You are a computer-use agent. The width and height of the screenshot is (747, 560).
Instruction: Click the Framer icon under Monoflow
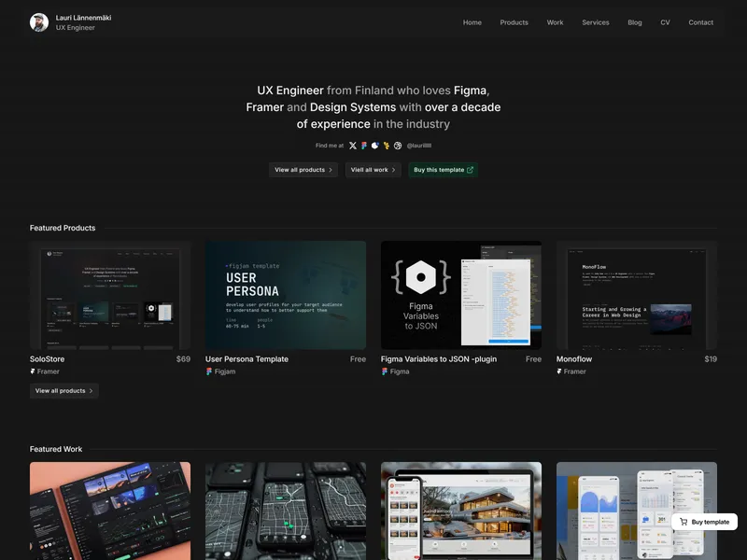tap(559, 371)
